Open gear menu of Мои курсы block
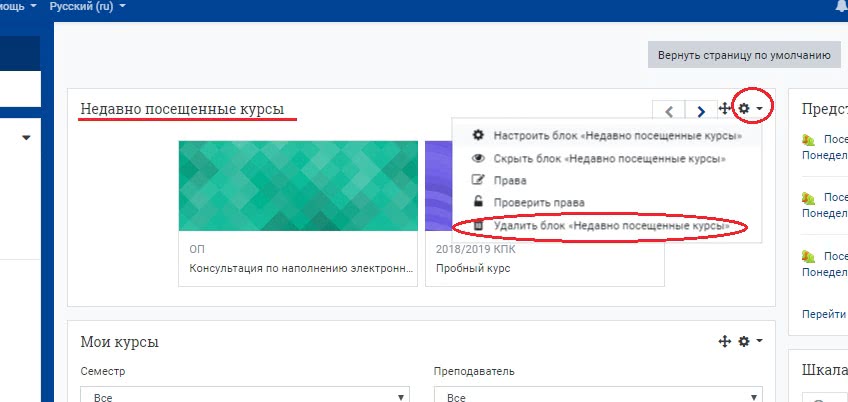 click(749, 342)
